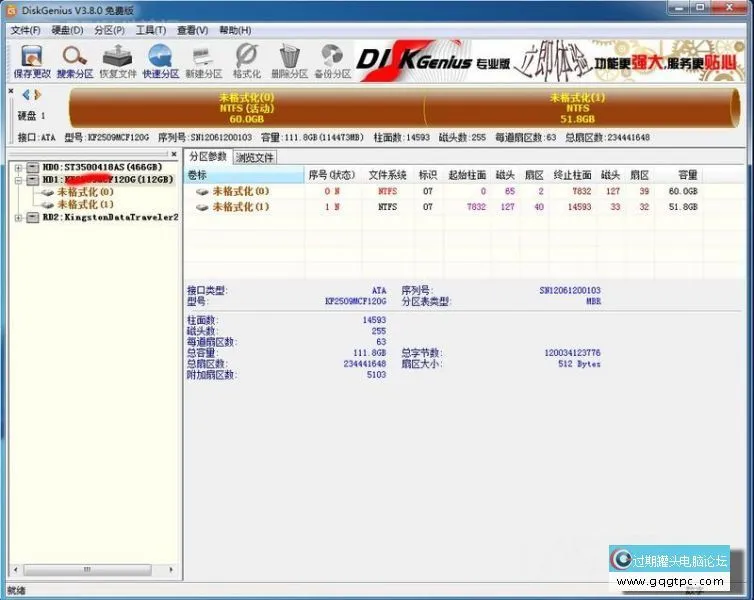Switch to the 浏览文件 tab

pos(255,157)
